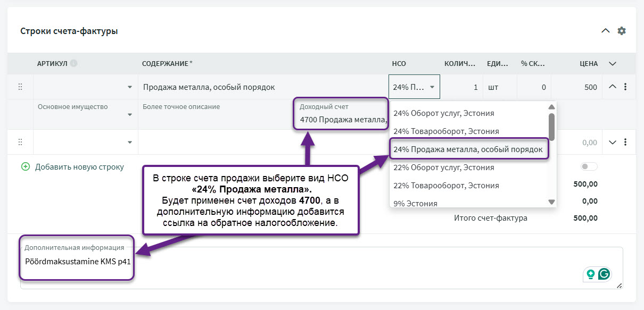Open the Артикул dropdown in the first row
The width and height of the screenshot is (644, 310).
click(130, 87)
